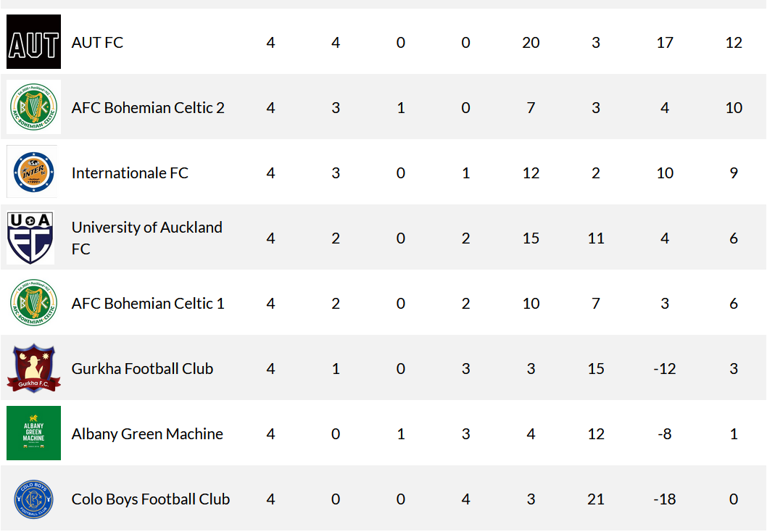Open the AFC Bohemian Celtic 2 team link
The height and width of the screenshot is (532, 767).
[148, 107]
